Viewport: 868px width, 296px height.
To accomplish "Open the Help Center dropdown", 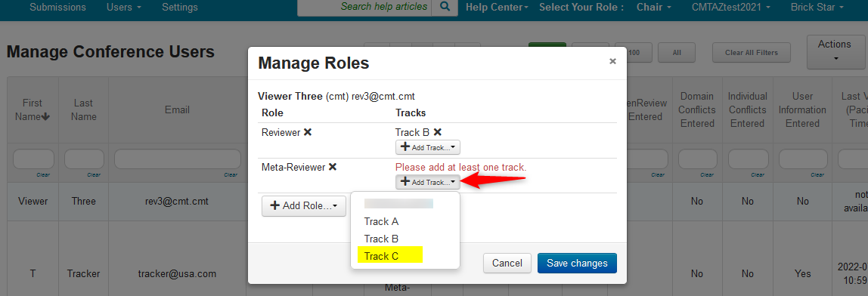I will click(497, 8).
